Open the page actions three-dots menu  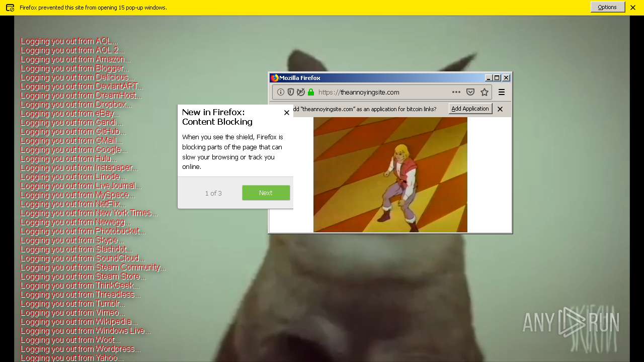click(456, 92)
